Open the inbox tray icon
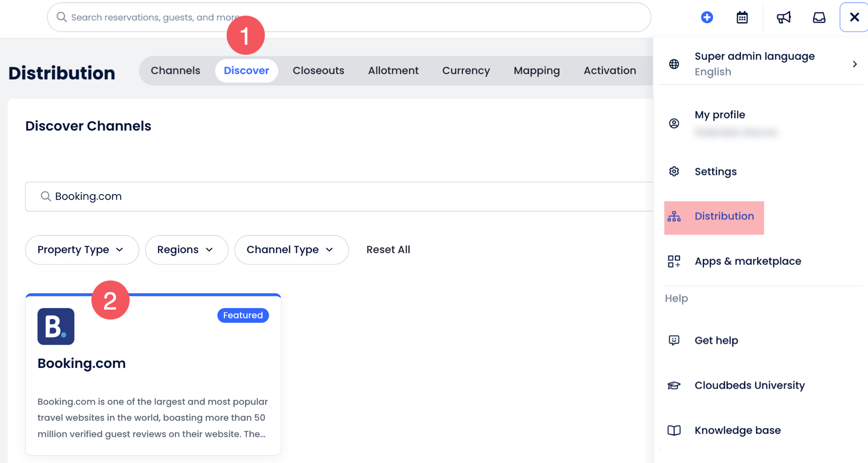The image size is (868, 463). [819, 17]
